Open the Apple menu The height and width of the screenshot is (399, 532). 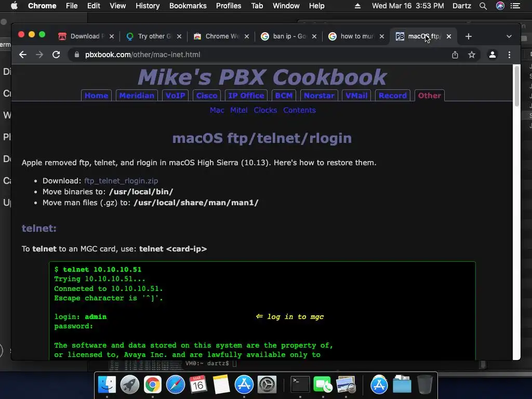point(14,6)
